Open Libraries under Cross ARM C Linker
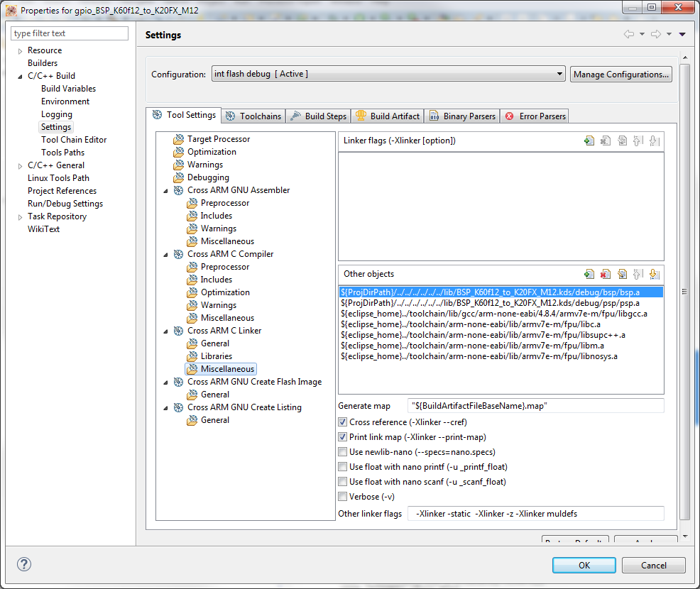This screenshot has width=700, height=589. point(216,356)
